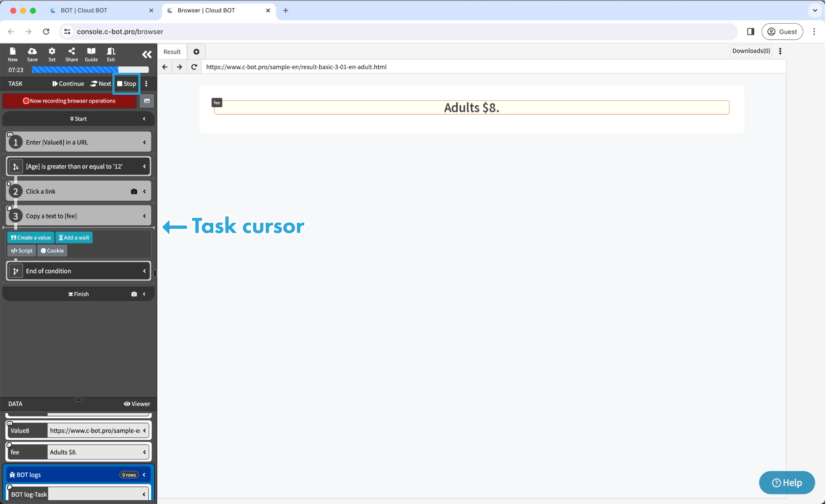This screenshot has width=827, height=504.
Task: Expand the BOT logs section
Action: [144, 475]
